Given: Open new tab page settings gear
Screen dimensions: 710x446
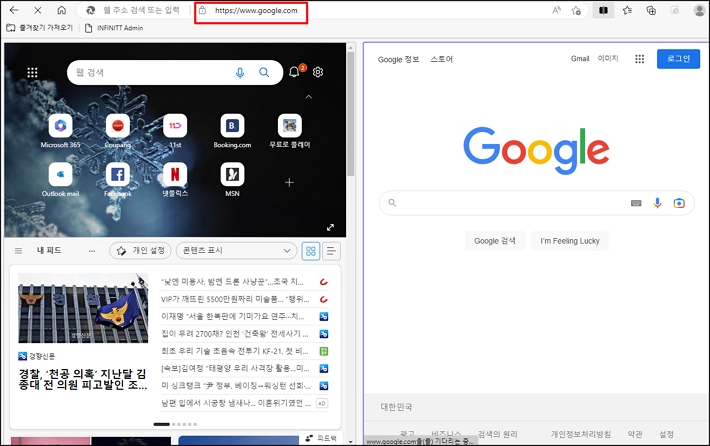Looking at the screenshot, I should click(318, 72).
